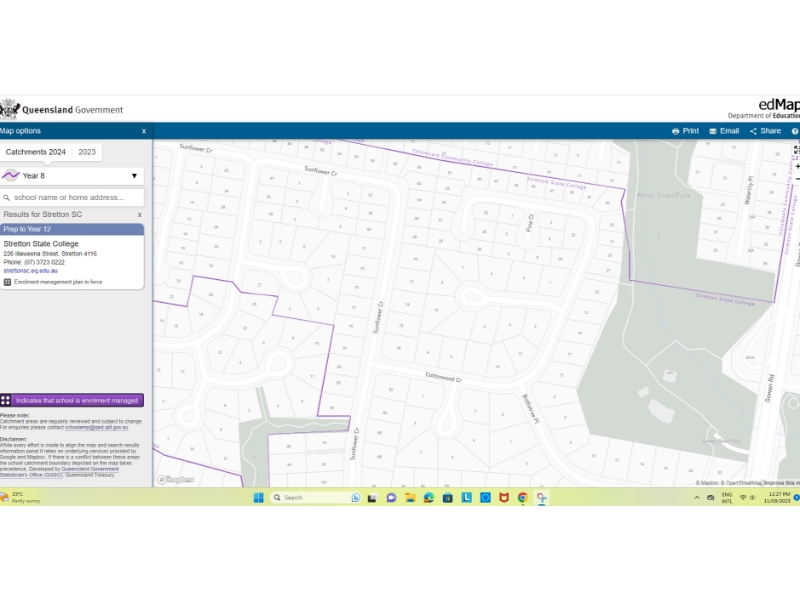Open the Windows Start menu
Image resolution: width=800 pixels, height=600 pixels.
click(x=257, y=497)
